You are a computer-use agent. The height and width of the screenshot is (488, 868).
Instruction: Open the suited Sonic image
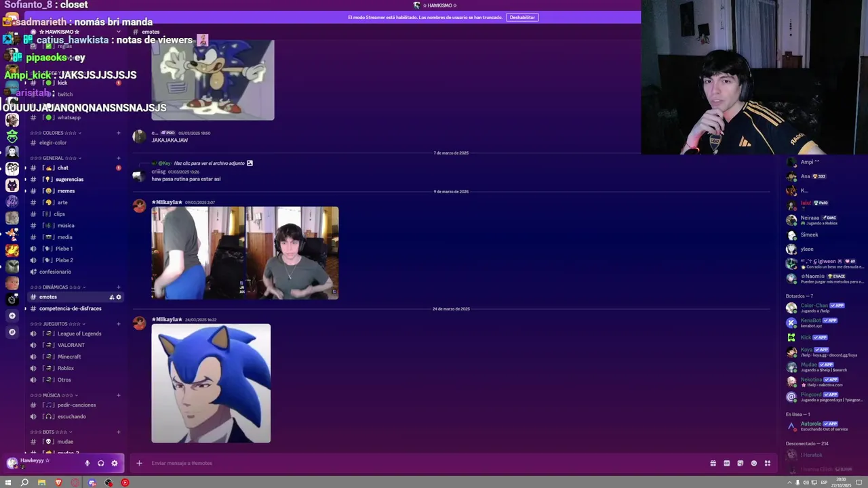(211, 384)
